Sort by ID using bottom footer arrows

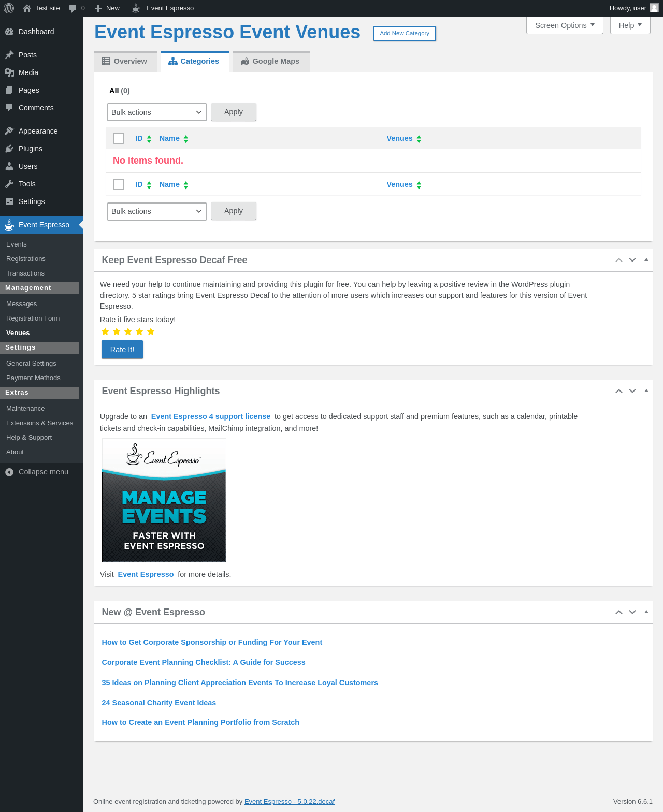tap(149, 185)
